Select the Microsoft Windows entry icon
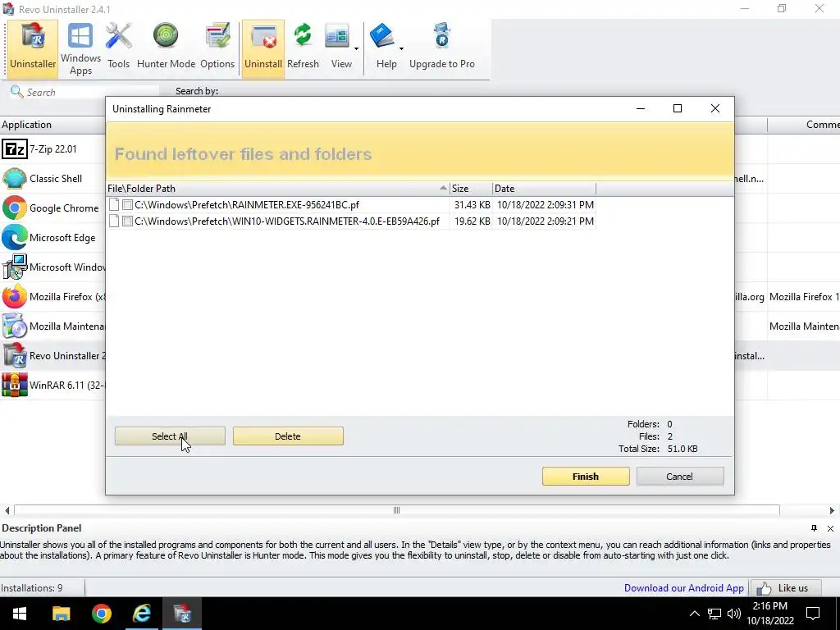 point(15,267)
